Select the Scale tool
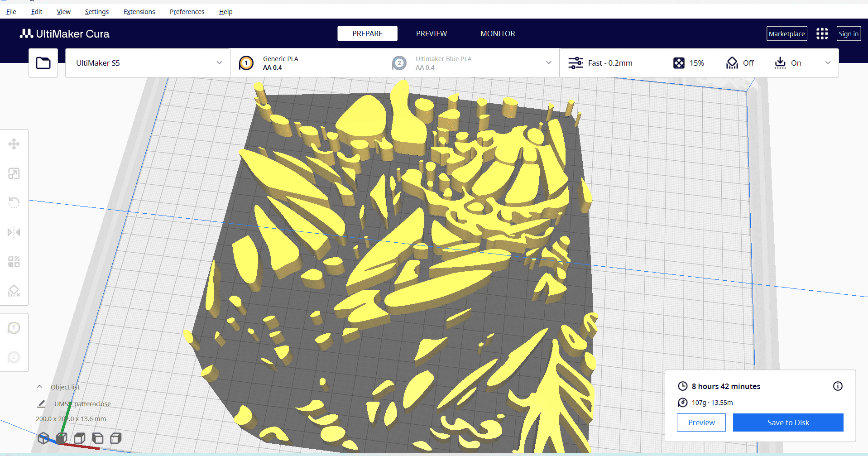Screen dimensions: 868x456 [x=14, y=173]
